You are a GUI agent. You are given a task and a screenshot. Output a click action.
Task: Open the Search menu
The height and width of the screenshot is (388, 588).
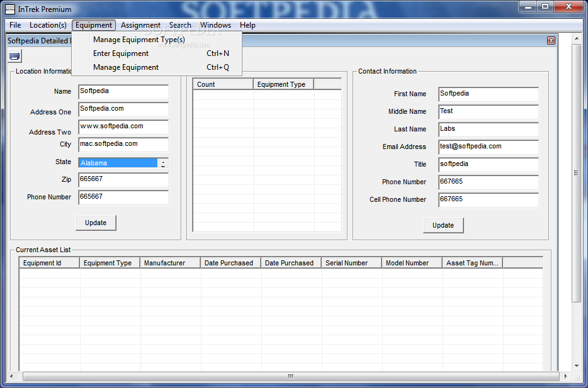pyautogui.click(x=180, y=25)
